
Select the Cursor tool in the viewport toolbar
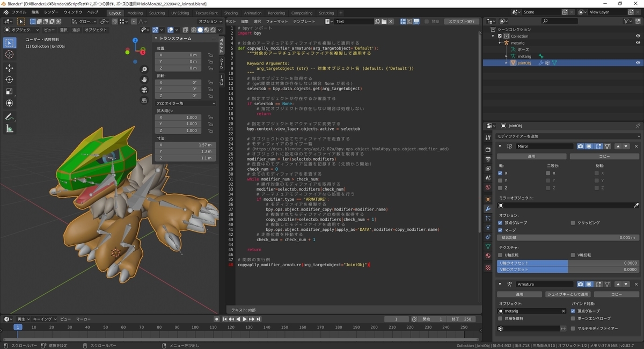pos(10,55)
